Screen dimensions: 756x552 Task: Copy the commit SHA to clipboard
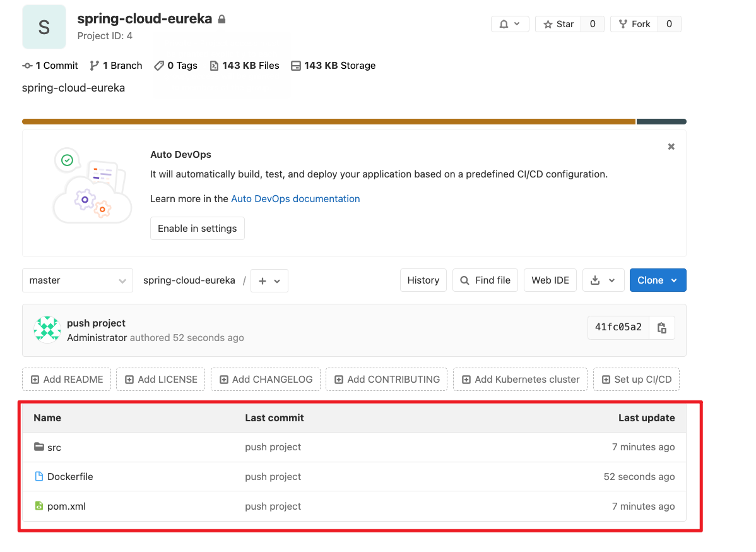pos(662,328)
